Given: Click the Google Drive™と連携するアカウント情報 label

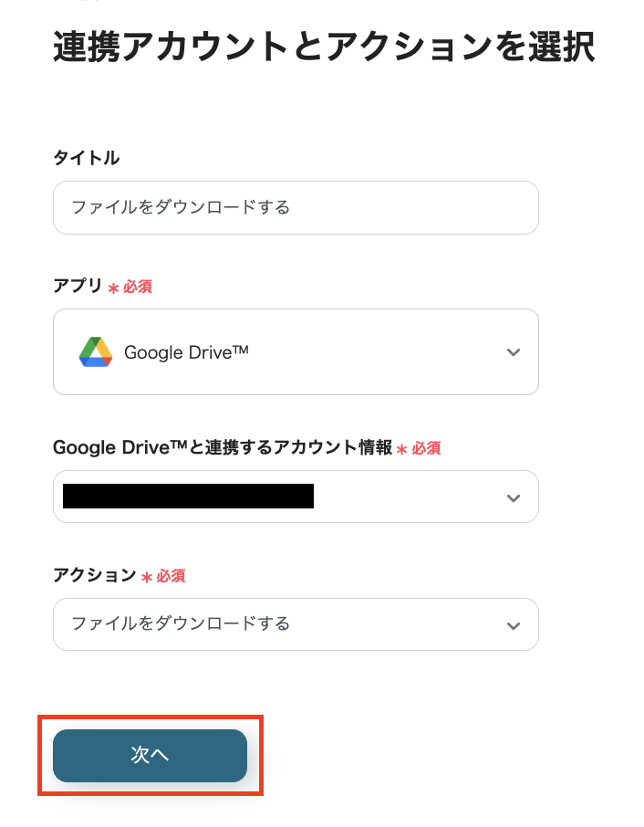Looking at the screenshot, I should 223,447.
